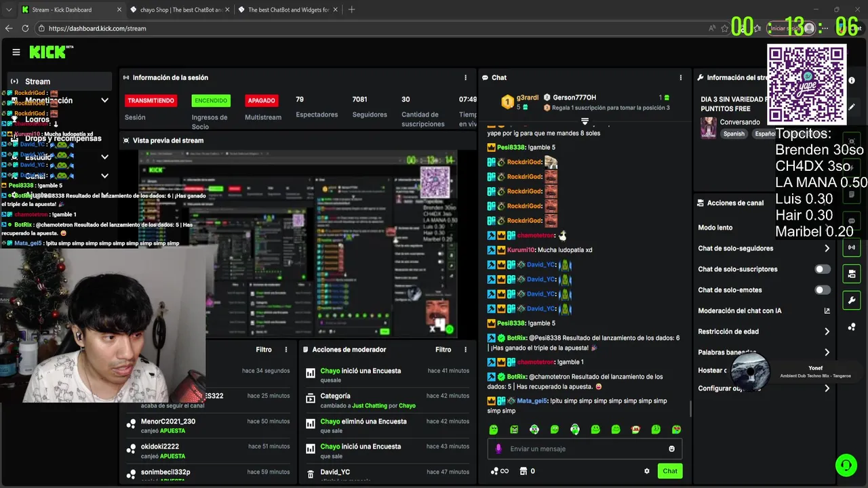The height and width of the screenshot is (488, 868).
Task: Expand Configurar objetivos chevron
Action: 827,388
